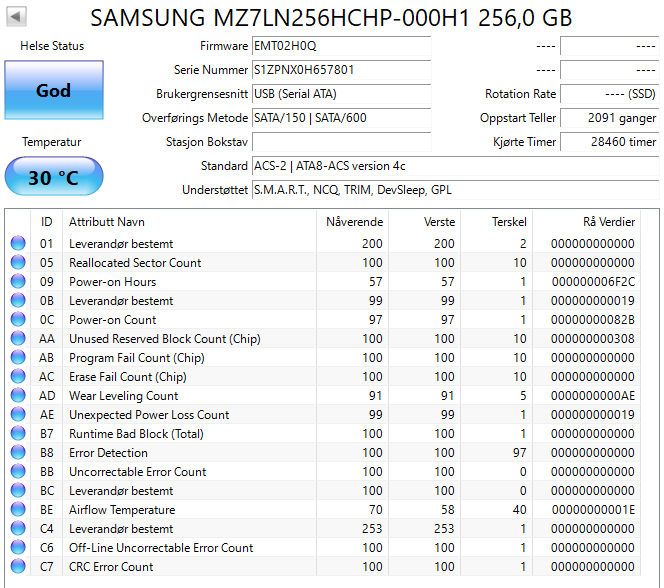This screenshot has height=588, width=664.
Task: Click the Runtime Bad Block (Total) name
Action: coord(136,434)
